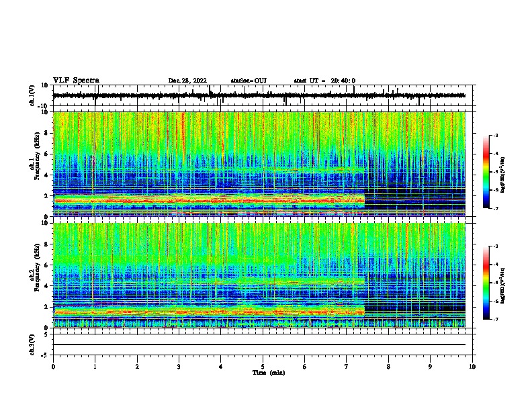Click the ch.3 flat voltage line
This screenshot has height=411, width=532.
259,345
